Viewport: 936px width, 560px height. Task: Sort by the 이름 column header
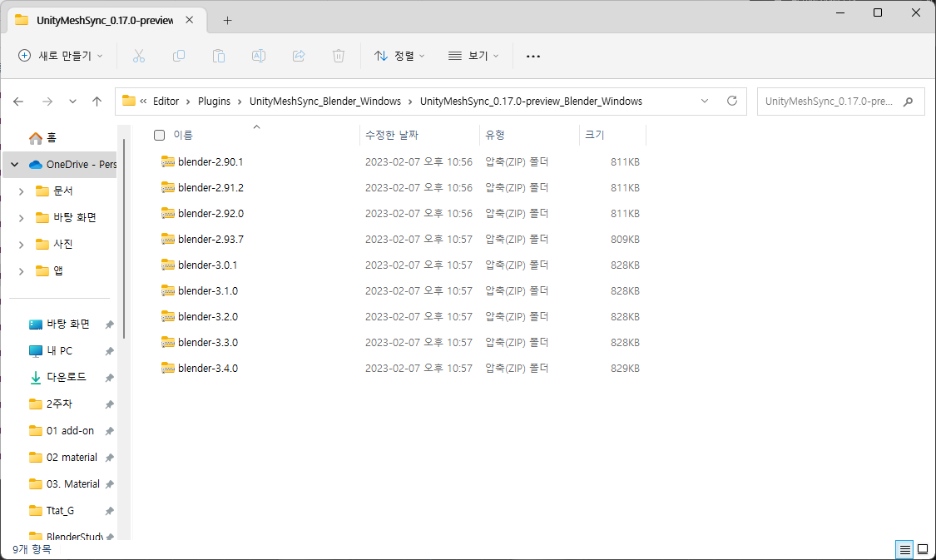click(183, 135)
